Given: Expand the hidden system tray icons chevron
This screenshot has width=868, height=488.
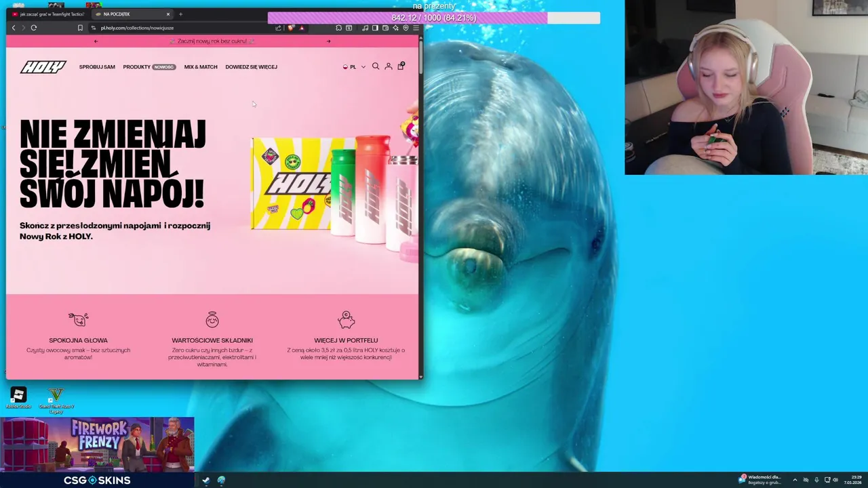Looking at the screenshot, I should coord(795,480).
